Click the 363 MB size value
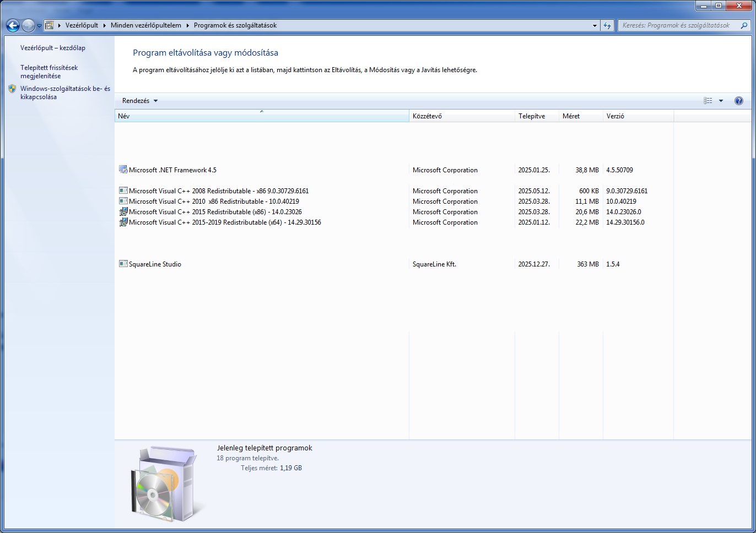 pyautogui.click(x=588, y=264)
